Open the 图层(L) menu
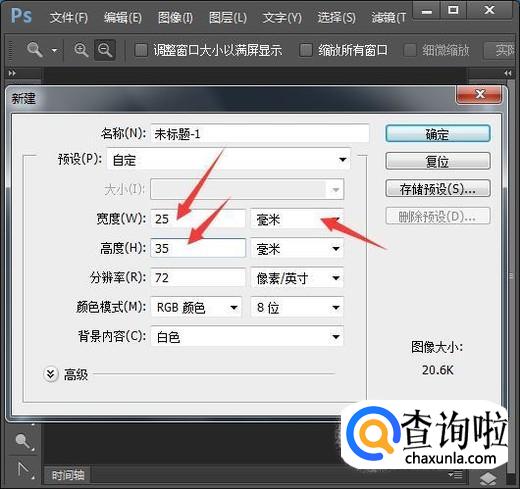 [228, 17]
